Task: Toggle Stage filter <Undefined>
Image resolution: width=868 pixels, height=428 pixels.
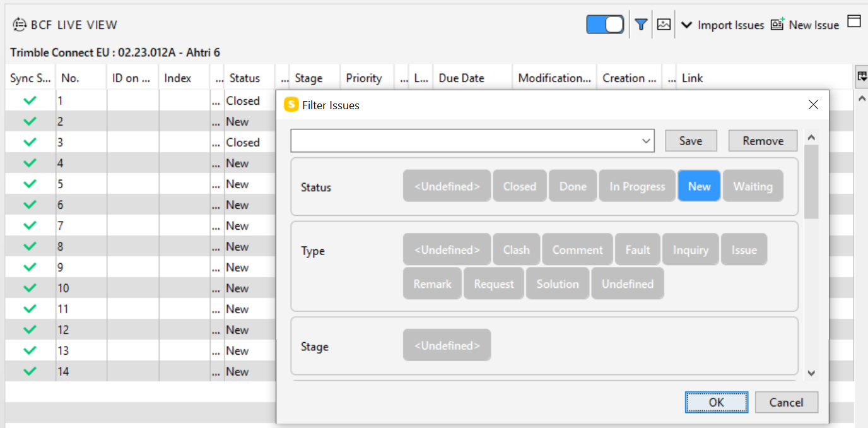Action: [447, 346]
